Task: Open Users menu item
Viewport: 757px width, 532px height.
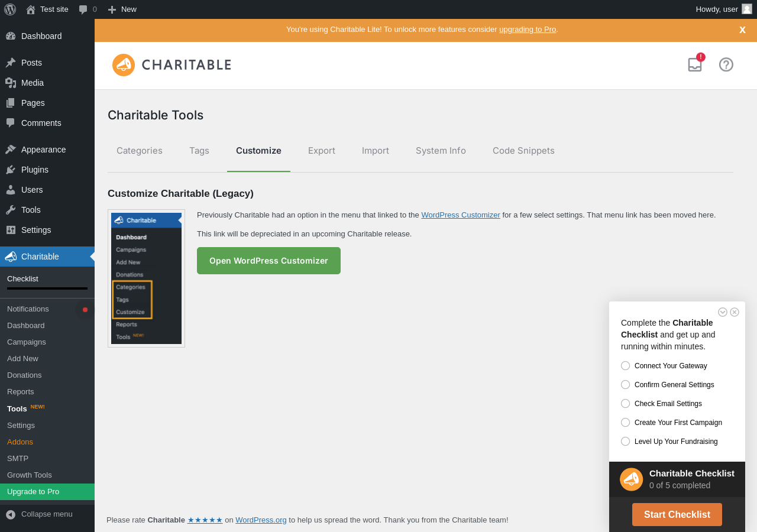Action: click(x=47, y=190)
